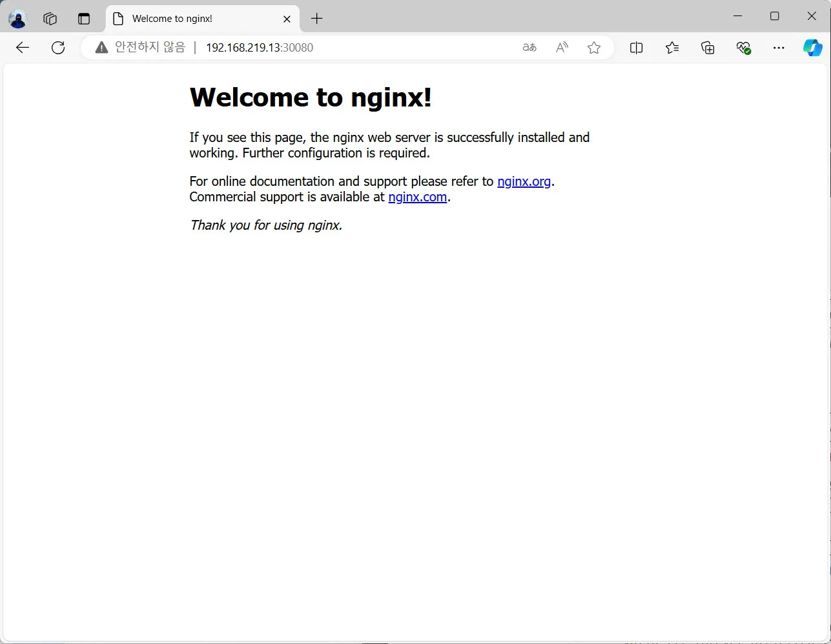Open the Favorites list

click(x=672, y=47)
